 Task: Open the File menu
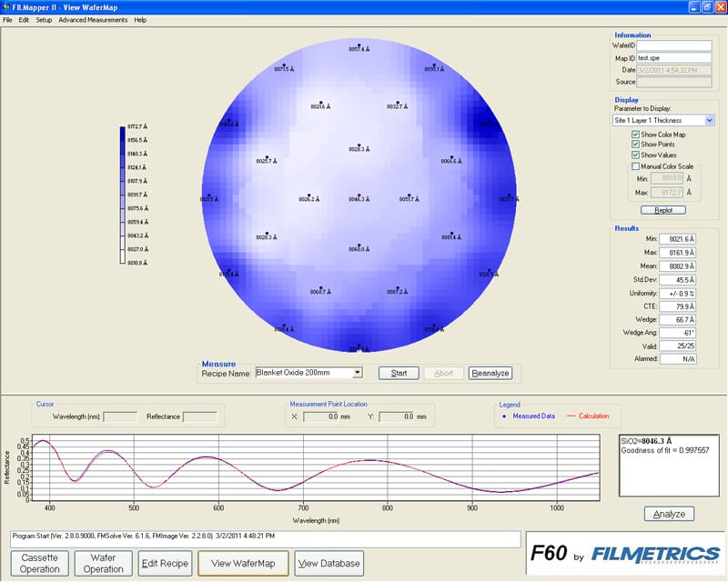click(x=8, y=20)
